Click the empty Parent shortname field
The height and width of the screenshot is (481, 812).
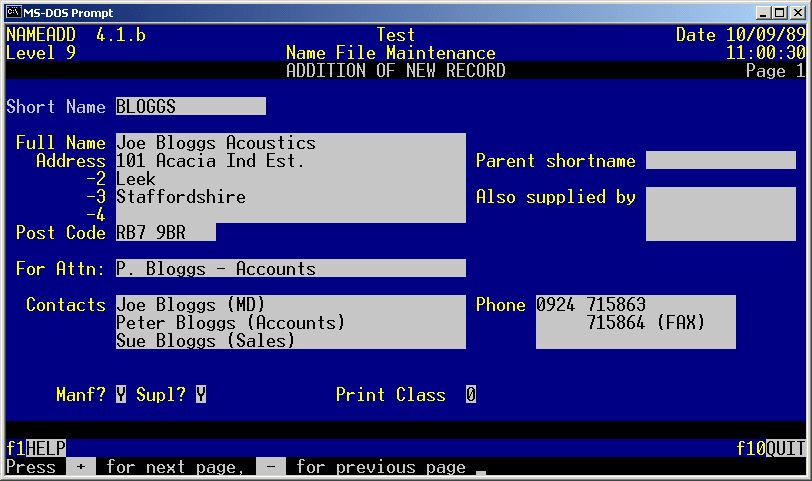tap(720, 161)
